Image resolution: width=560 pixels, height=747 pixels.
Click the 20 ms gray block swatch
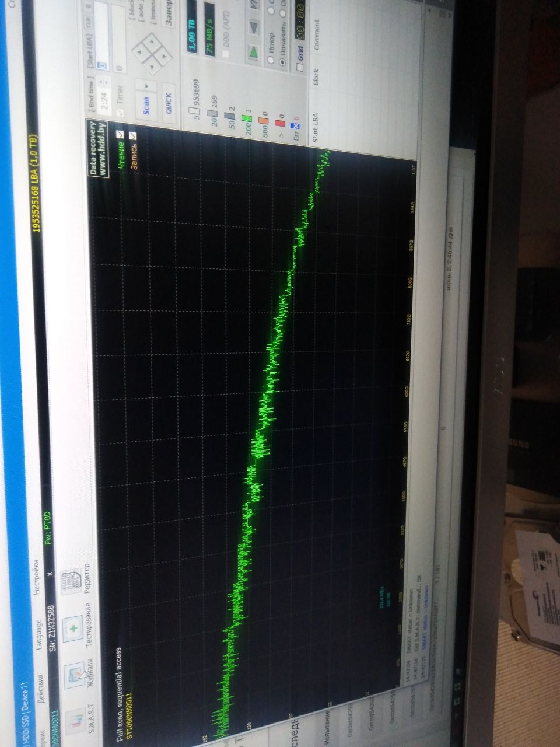click(212, 113)
